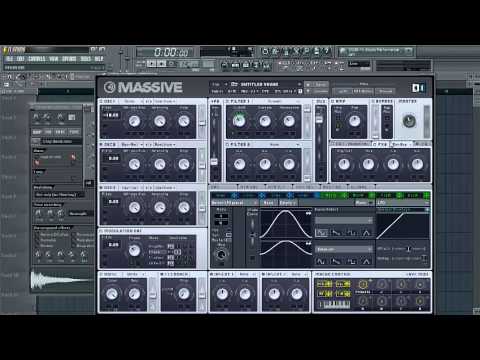
Task: Switch Massive view to Synth
Action: tap(342, 91)
